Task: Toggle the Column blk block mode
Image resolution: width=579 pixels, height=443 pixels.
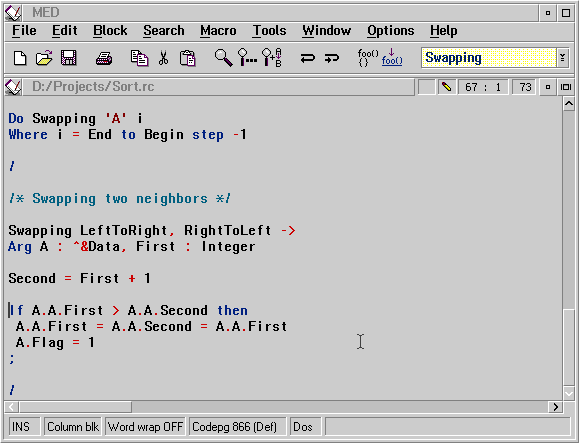Action: [x=73, y=427]
